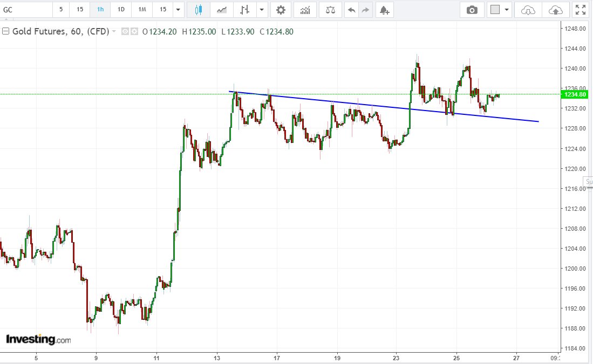Switch to the line chart style icon

(x=222, y=10)
